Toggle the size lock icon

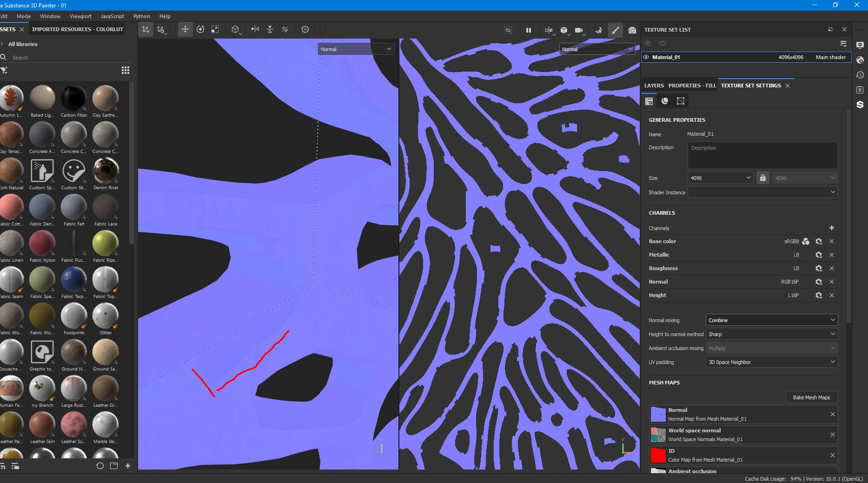pyautogui.click(x=762, y=178)
